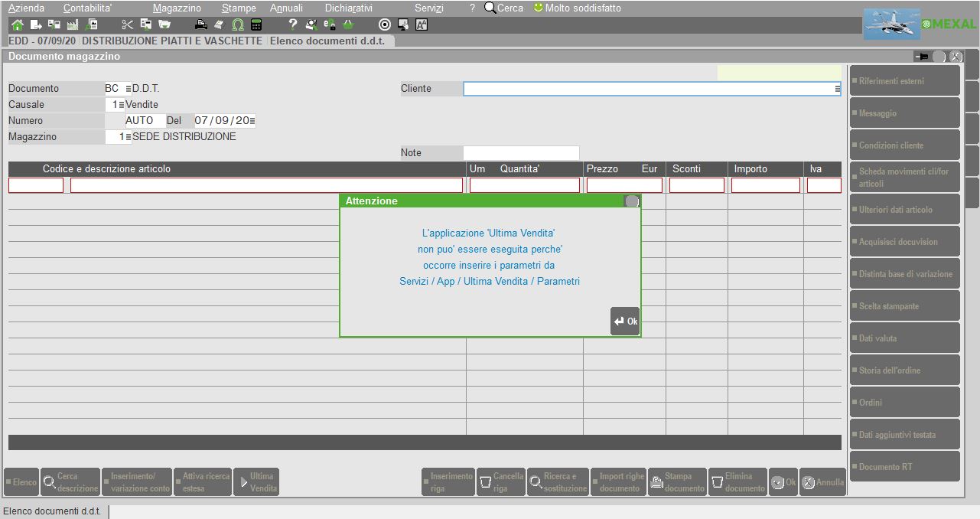The height and width of the screenshot is (519, 980).
Task: Expand the Cliente field lookup list
Action: tap(838, 89)
